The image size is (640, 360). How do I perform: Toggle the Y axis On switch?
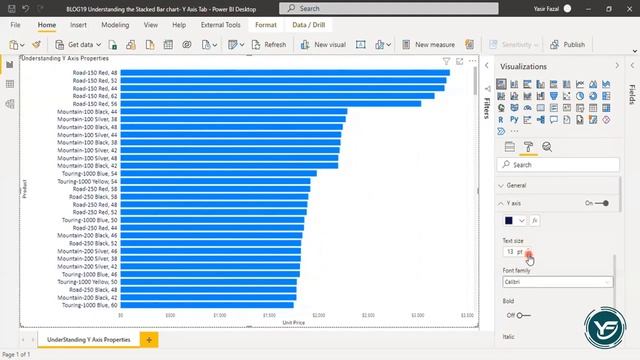tap(602, 203)
